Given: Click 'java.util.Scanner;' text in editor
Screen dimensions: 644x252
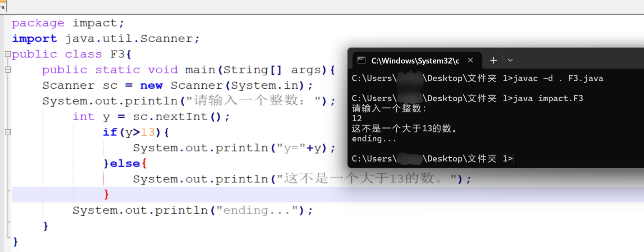Looking at the screenshot, I should [132, 39].
